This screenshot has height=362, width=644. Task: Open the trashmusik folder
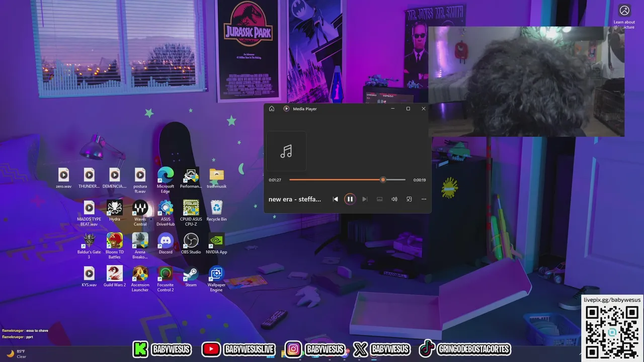coord(216,178)
